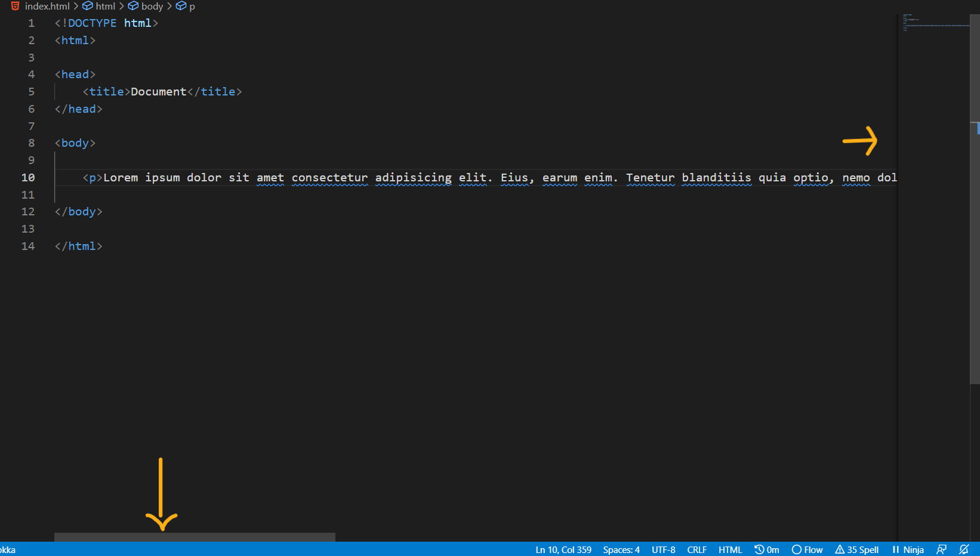Click the opening <html> tag on line 2
The height and width of the screenshot is (556, 980).
pos(75,41)
